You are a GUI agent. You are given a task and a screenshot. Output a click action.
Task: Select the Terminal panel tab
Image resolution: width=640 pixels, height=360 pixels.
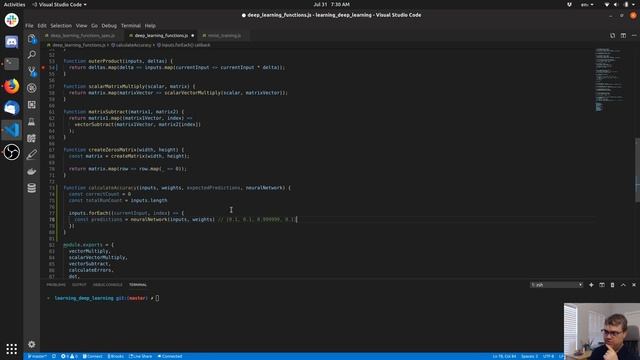[x=138, y=285]
